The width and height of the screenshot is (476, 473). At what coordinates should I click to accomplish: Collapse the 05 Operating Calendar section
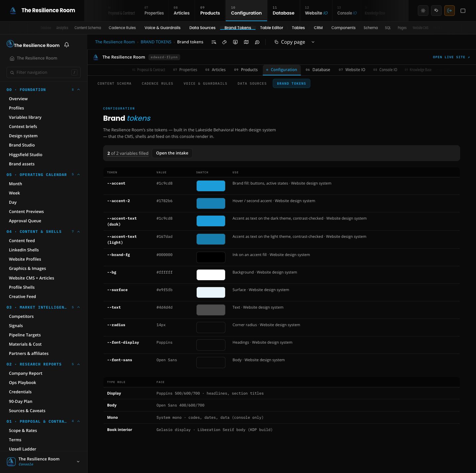(78, 175)
